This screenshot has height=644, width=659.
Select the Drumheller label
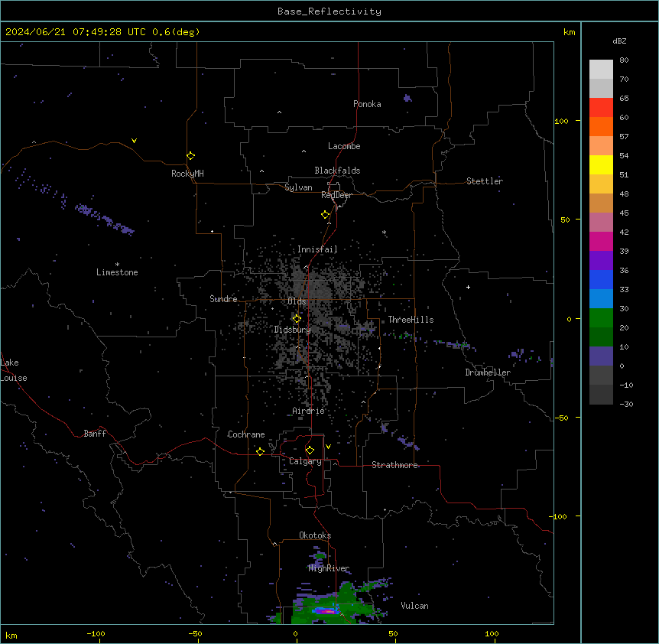488,372
